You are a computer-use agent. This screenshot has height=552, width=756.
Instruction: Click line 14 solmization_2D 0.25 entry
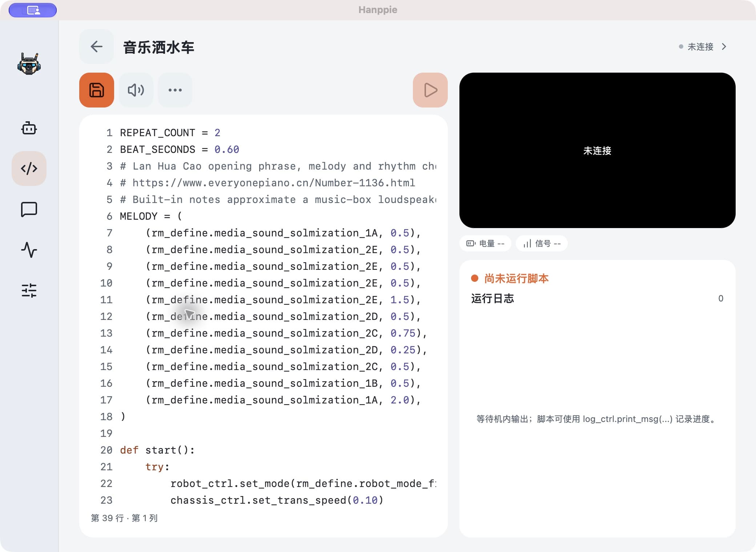pos(286,350)
